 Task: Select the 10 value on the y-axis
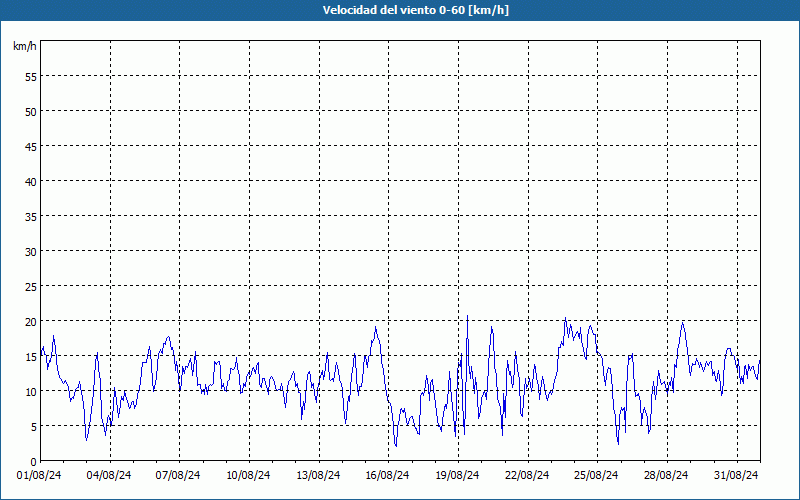31,391
